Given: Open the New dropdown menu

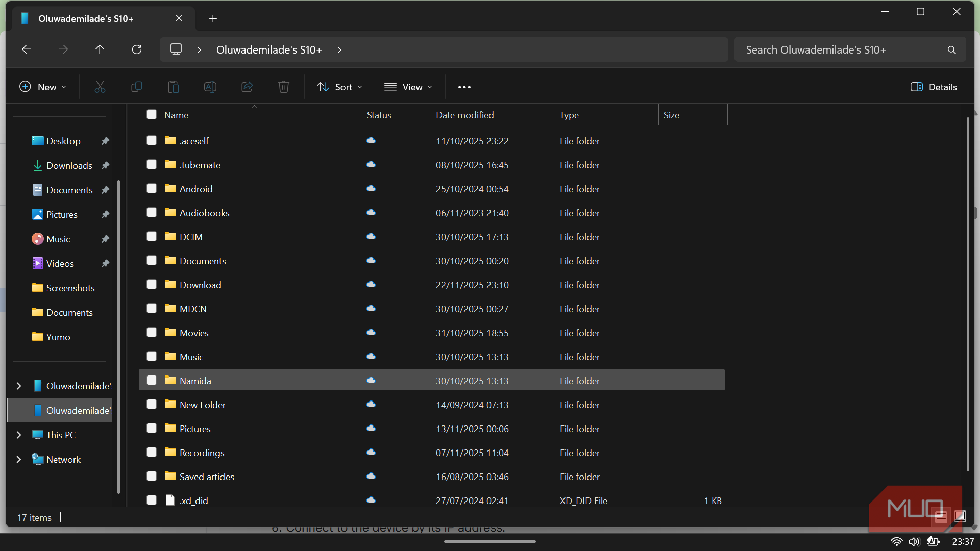Looking at the screenshot, I should (43, 87).
